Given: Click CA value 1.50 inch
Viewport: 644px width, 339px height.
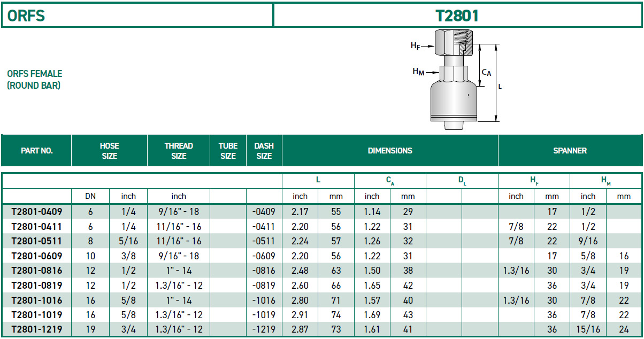Looking at the screenshot, I should 372,271.
